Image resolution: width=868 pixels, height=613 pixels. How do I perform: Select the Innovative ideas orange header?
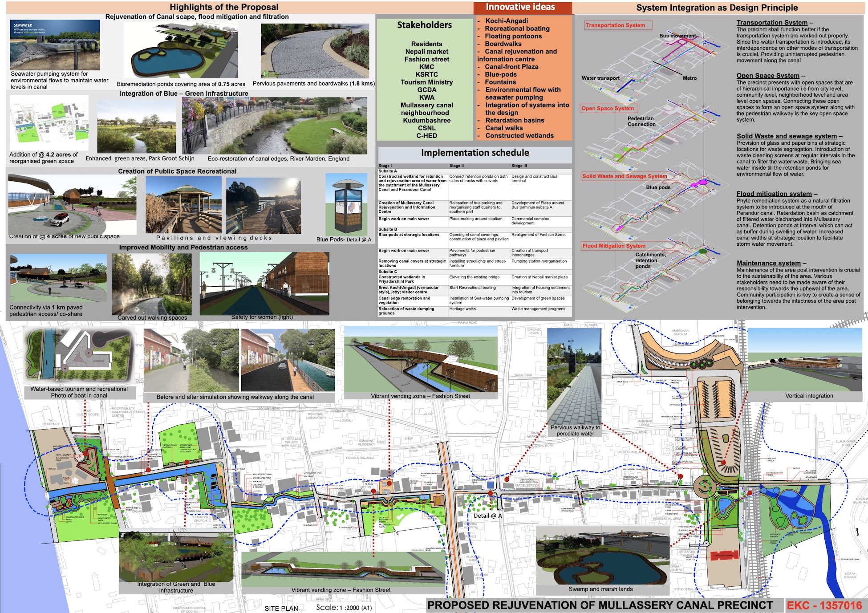(520, 7)
